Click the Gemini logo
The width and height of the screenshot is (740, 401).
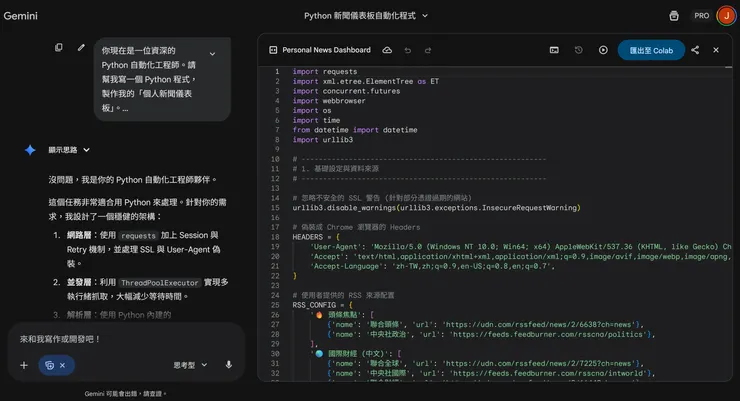(20, 16)
